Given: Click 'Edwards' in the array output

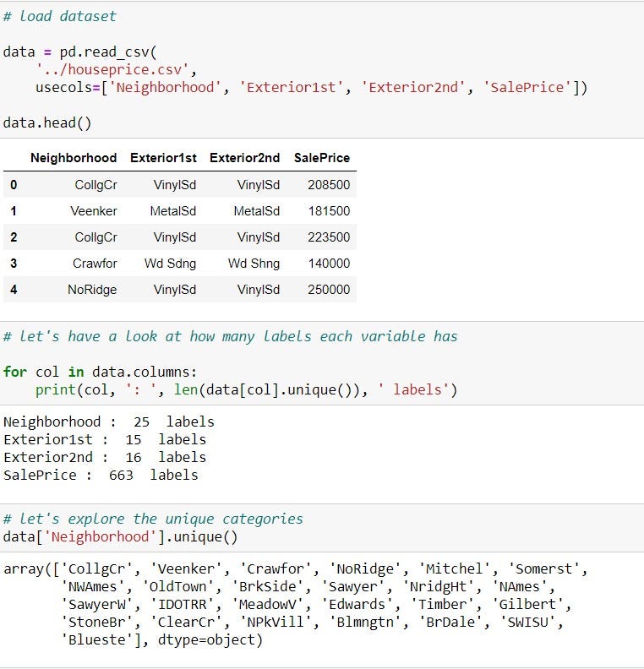Looking at the screenshot, I should click(x=357, y=604).
